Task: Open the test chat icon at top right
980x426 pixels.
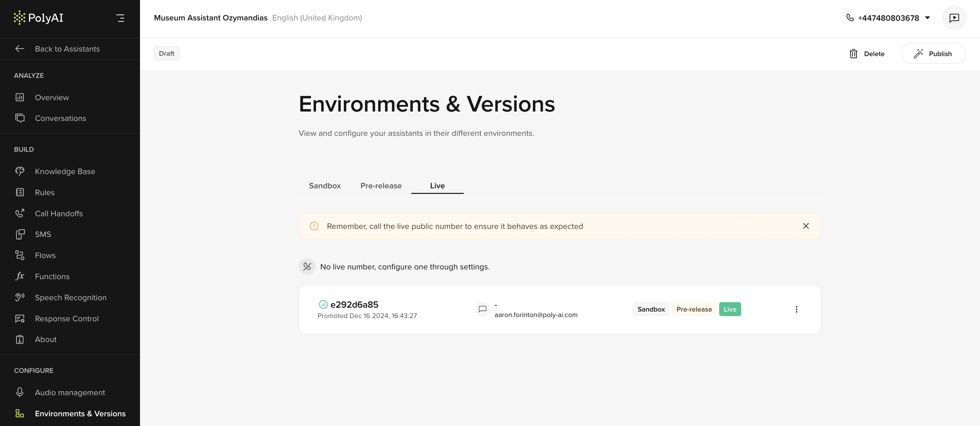Action: 954,18
